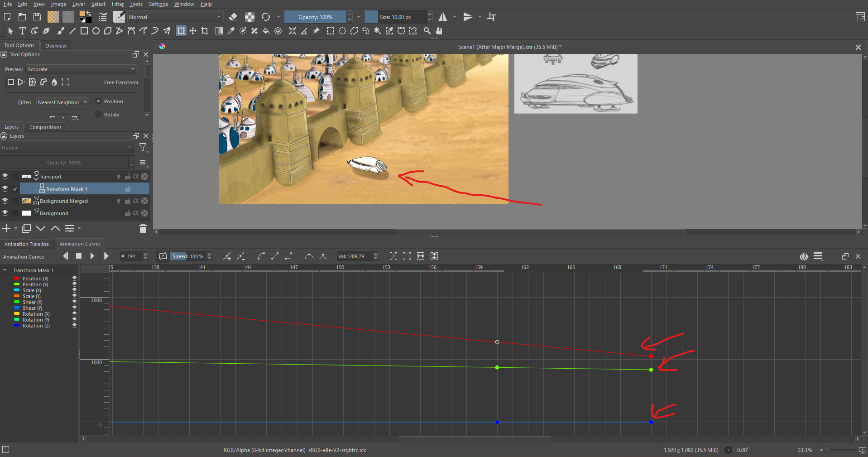Activate the Pan hand tool
The width and height of the screenshot is (868, 457).
point(439,31)
